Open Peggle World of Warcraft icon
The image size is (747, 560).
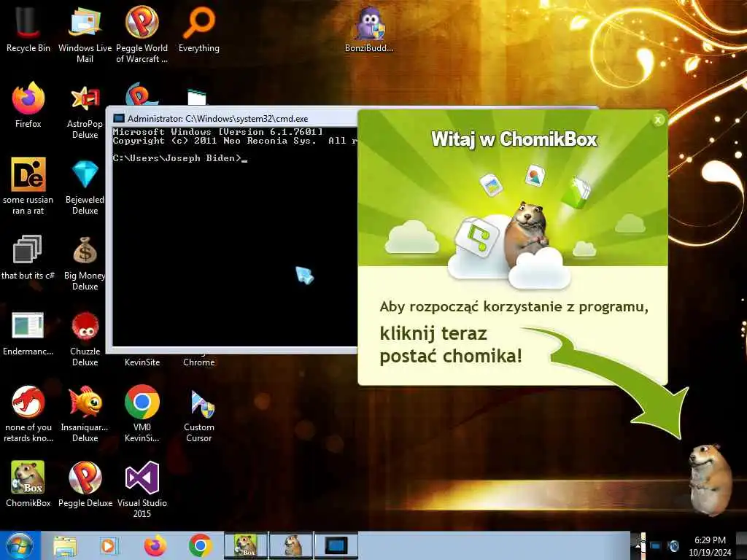142,34
